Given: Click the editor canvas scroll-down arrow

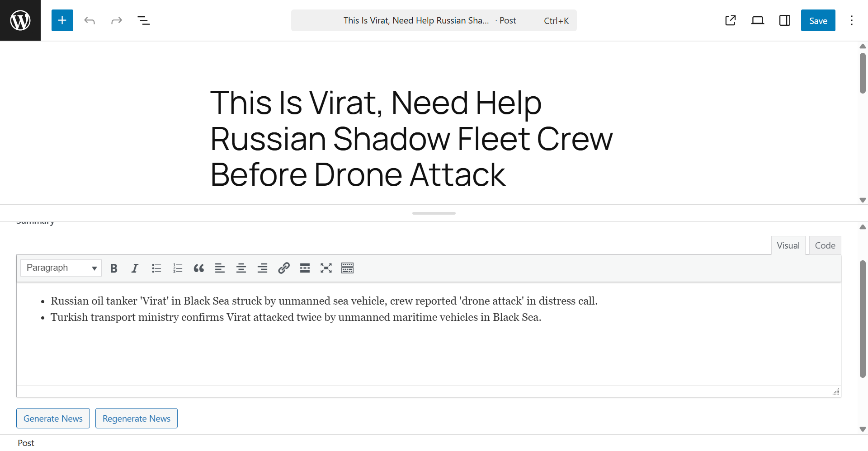Looking at the screenshot, I should (863, 200).
